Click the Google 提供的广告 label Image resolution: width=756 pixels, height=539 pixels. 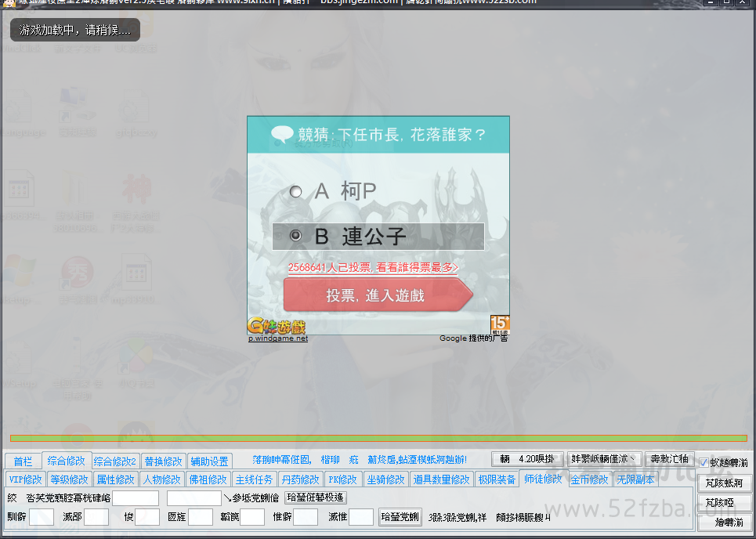(x=473, y=338)
